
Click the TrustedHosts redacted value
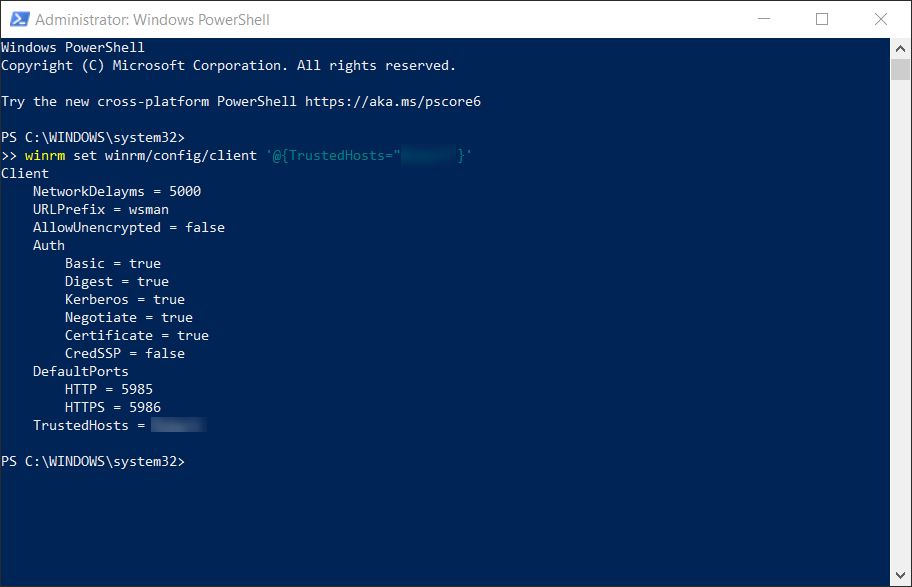coord(178,425)
